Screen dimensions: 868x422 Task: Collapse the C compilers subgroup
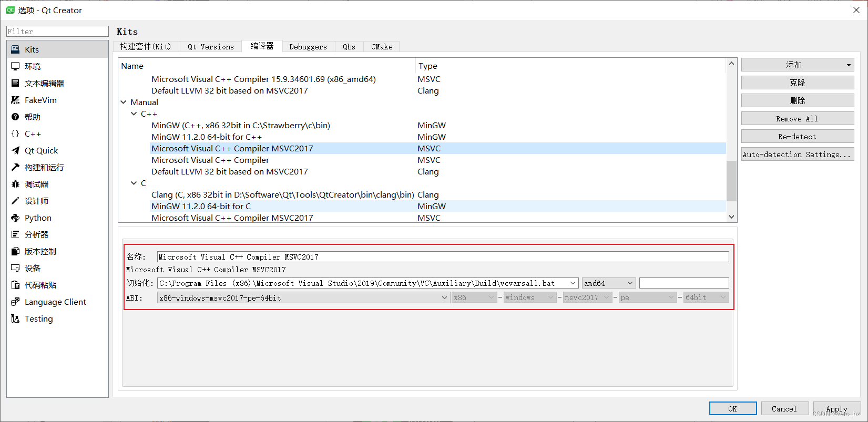(134, 183)
